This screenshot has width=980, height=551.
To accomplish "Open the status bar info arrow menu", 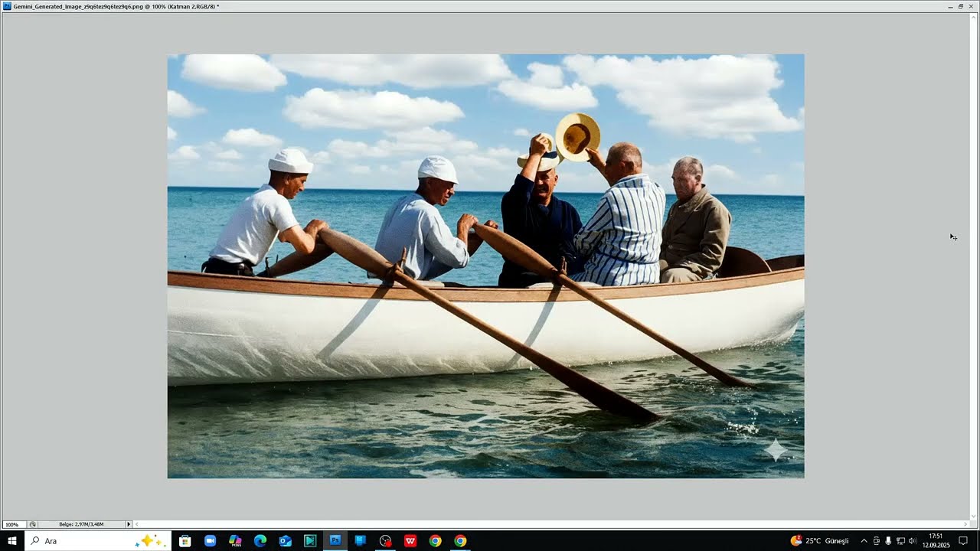I will click(x=128, y=524).
